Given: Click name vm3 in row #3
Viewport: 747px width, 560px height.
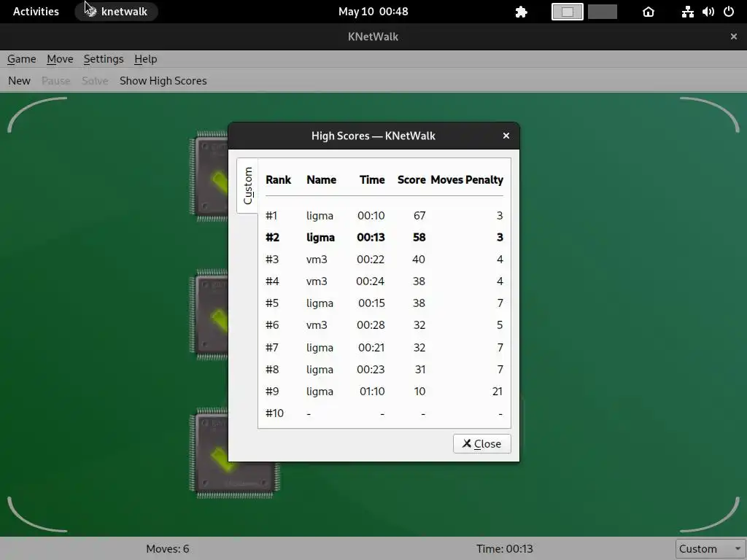Looking at the screenshot, I should click(x=317, y=260).
